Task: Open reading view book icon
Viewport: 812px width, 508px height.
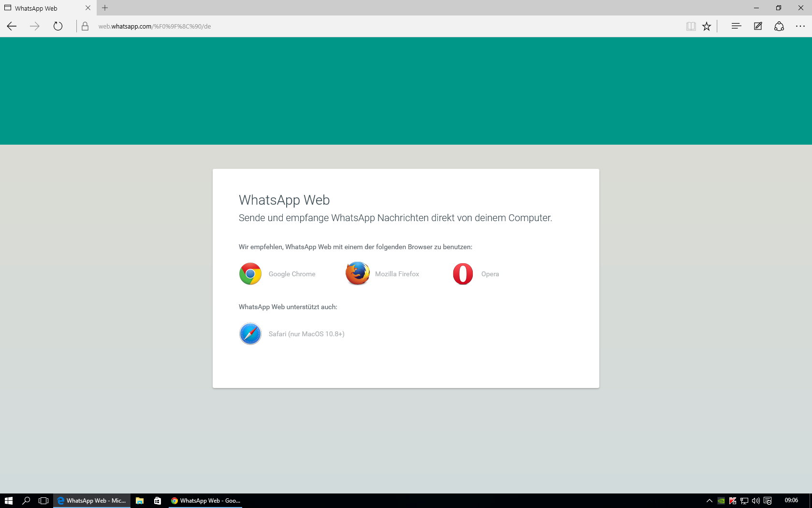Action: point(691,26)
